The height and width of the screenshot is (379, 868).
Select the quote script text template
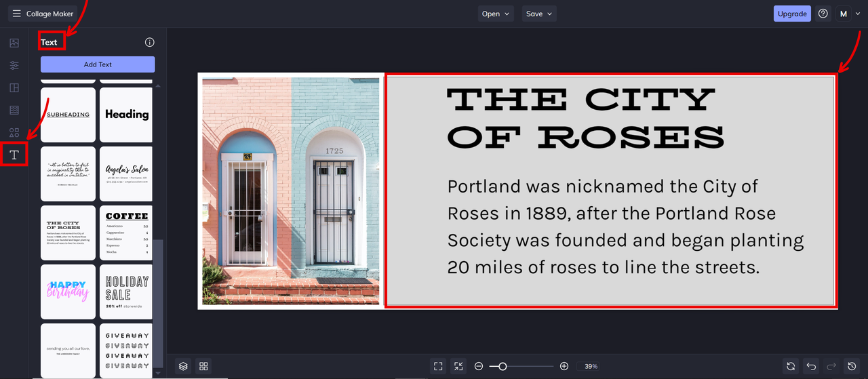68,174
